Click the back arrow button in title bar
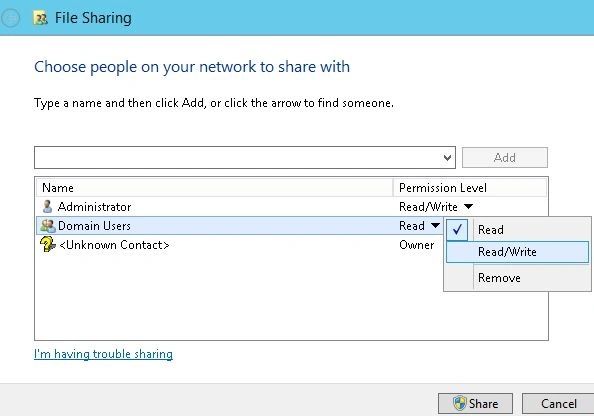Image resolution: width=594 pixels, height=416 pixels. [10, 17]
